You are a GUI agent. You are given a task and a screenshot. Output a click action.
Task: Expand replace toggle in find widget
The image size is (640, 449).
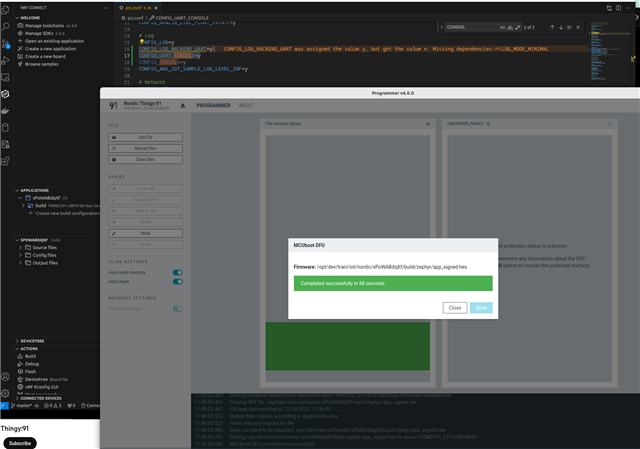click(441, 27)
